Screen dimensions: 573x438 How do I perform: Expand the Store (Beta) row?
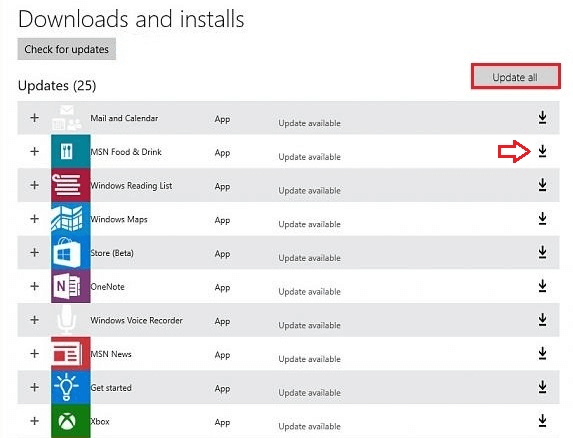tap(34, 252)
